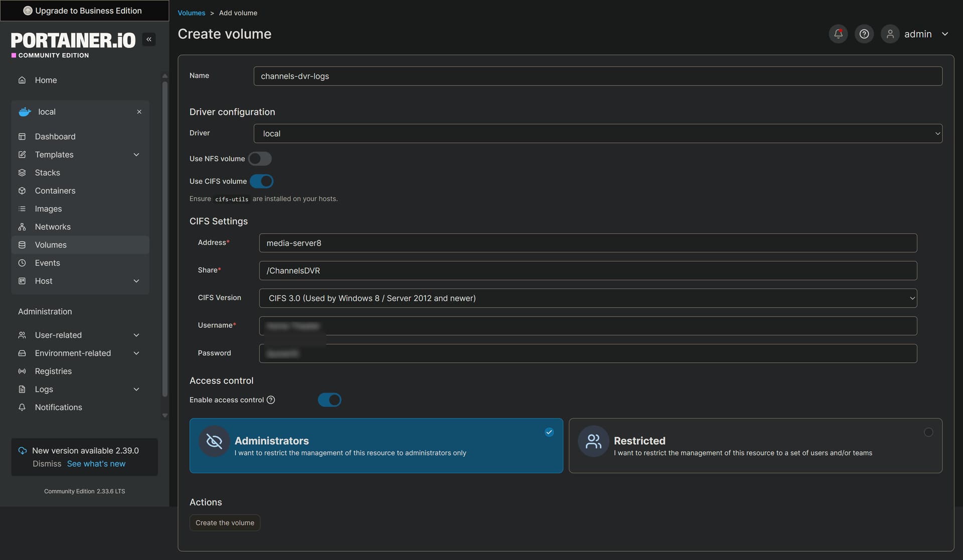The image size is (963, 560).
Task: Open the CIFS Version dropdown
Action: coord(587,298)
